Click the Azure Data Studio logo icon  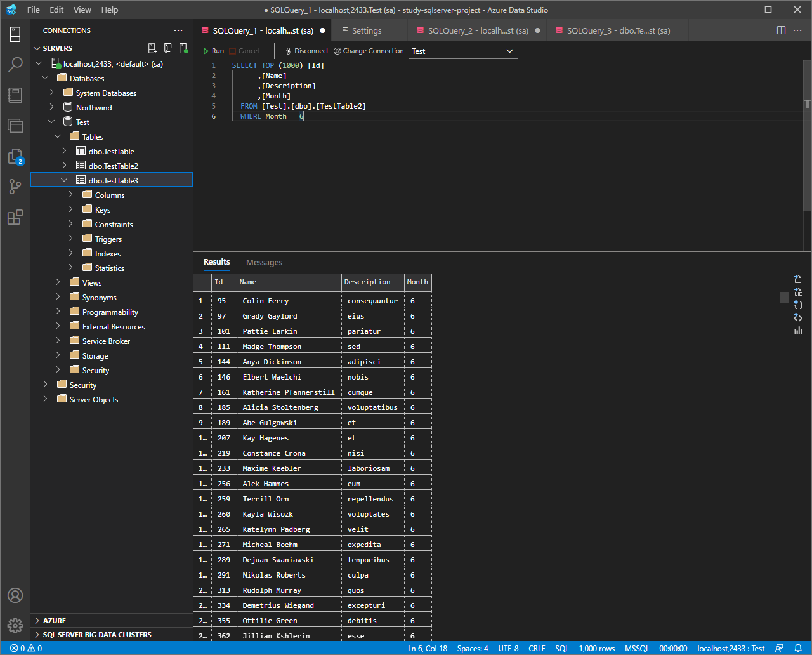tap(11, 10)
